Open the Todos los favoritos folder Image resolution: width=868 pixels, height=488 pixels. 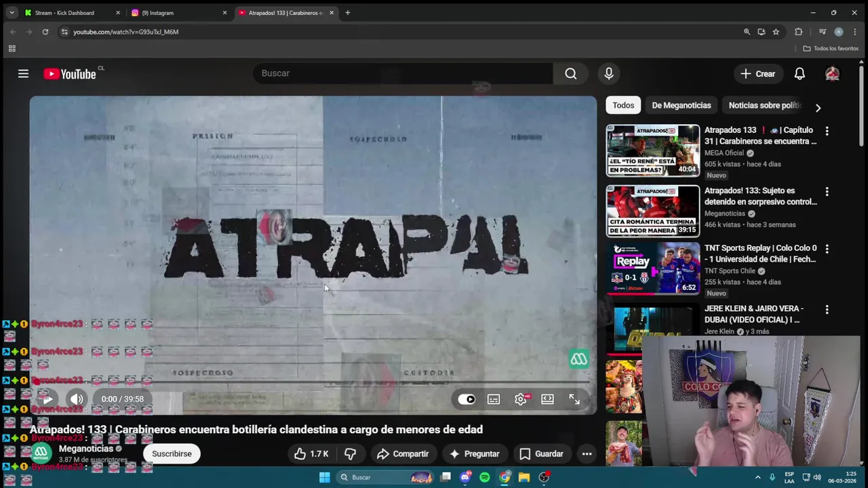[x=831, y=49]
